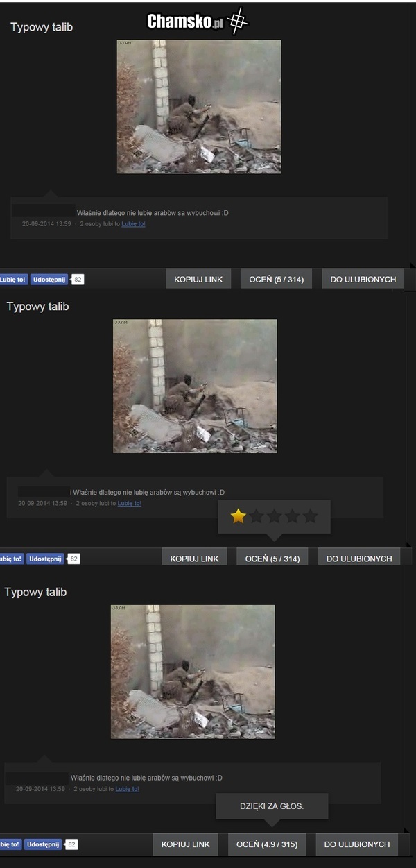Click the crosshair symbol beside Chamsko.pl
Image resolution: width=416 pixels, height=868 pixels.
click(238, 21)
